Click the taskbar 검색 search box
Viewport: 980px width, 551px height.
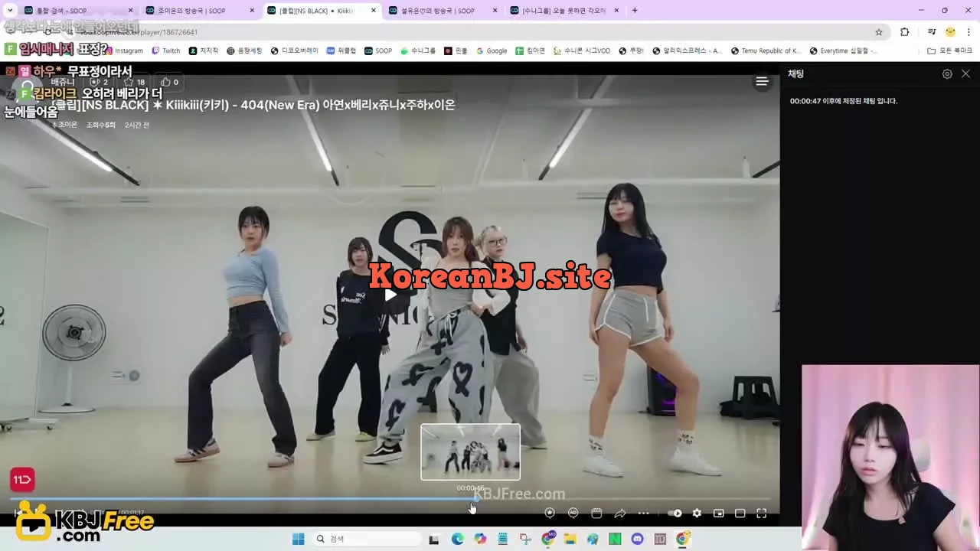pos(367,539)
